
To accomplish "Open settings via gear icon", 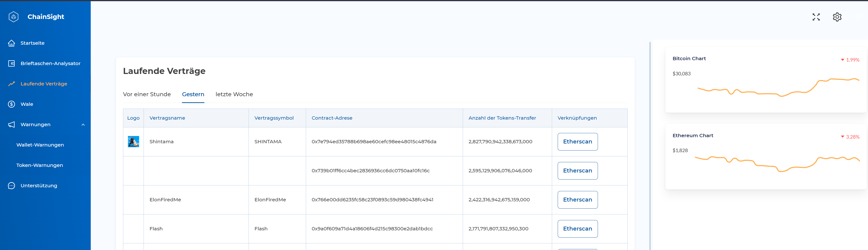I will click(837, 17).
